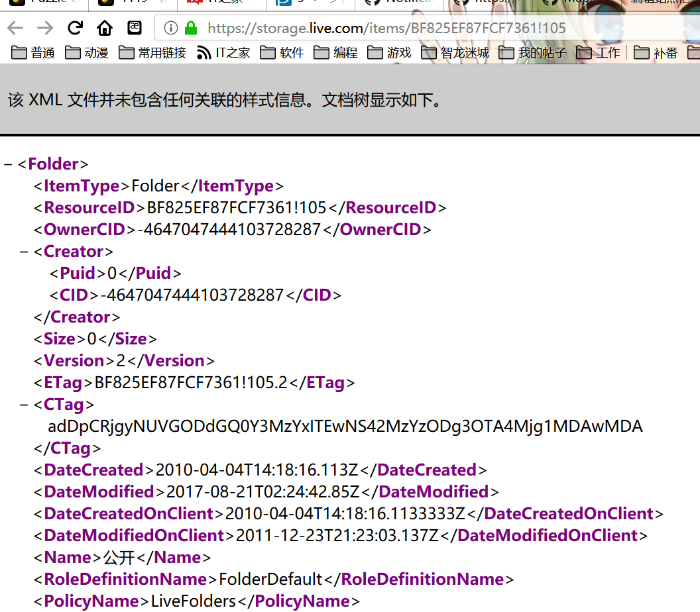Click the green padlock security icon
The height and width of the screenshot is (612, 700).
point(190,28)
